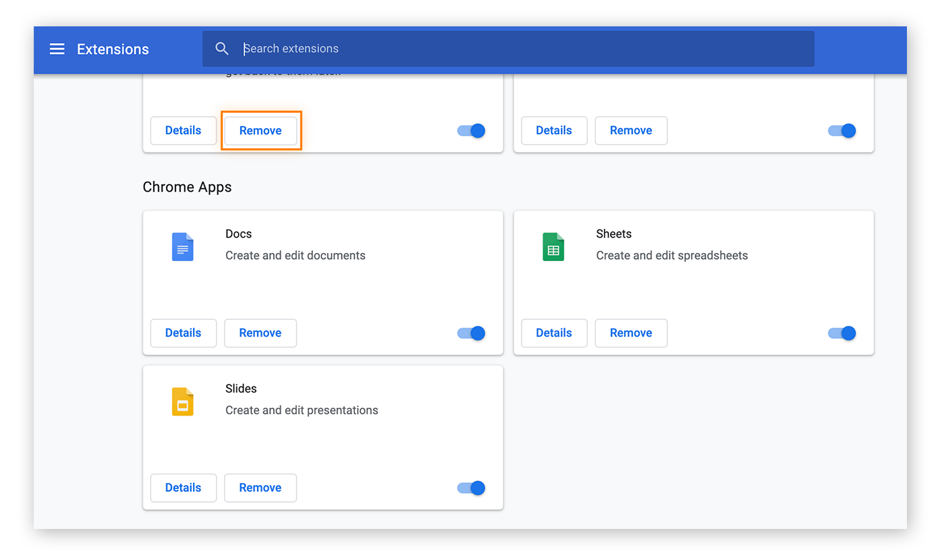940x560 pixels.
Task: Open Details for Sheets
Action: [x=554, y=333]
